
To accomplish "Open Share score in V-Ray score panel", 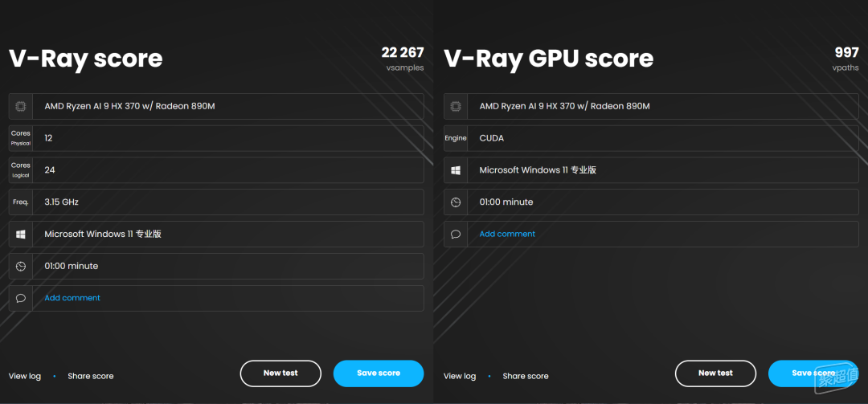I will (91, 376).
